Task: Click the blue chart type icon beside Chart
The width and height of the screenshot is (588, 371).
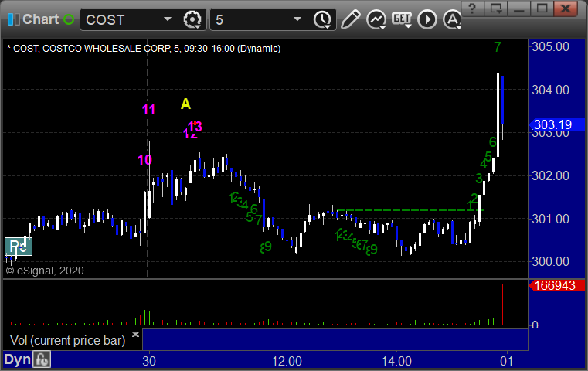Action: click(14, 19)
